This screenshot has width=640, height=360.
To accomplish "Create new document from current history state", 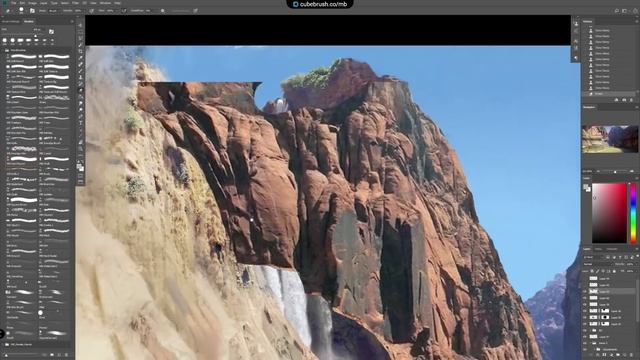I will (x=616, y=100).
